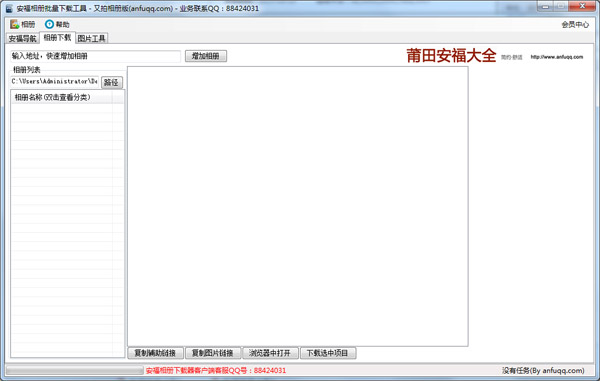Click the album icon beside 相册

click(15, 24)
